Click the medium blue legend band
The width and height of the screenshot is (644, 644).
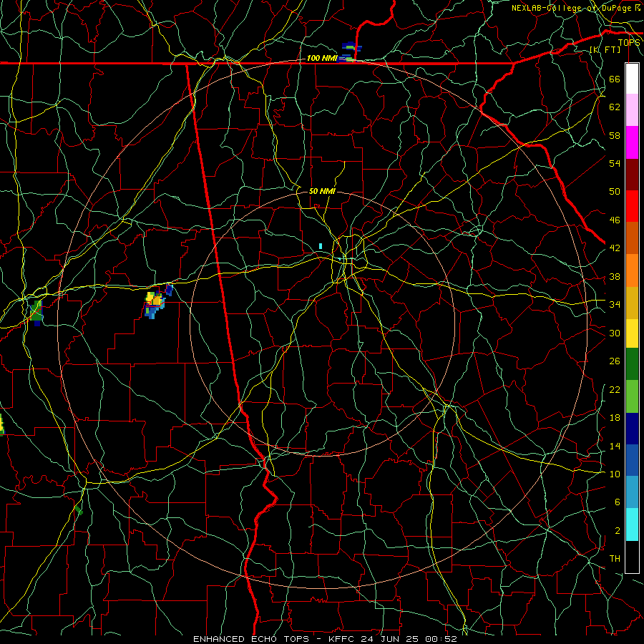(632, 460)
